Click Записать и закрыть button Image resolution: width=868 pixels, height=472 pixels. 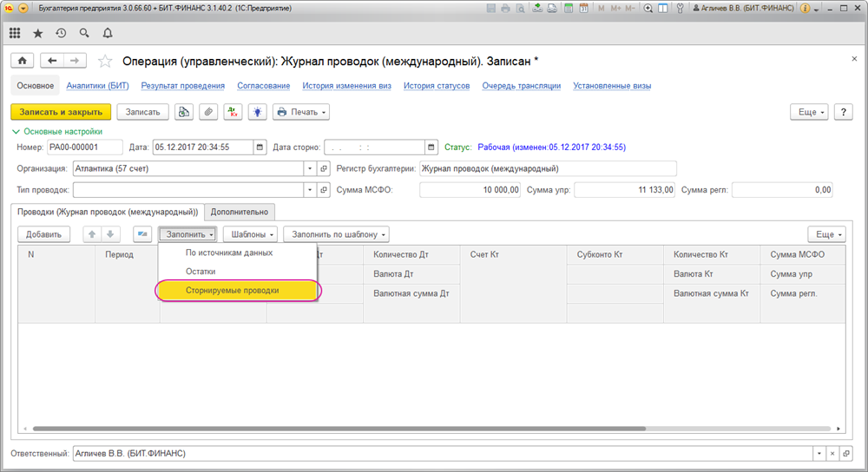pos(61,112)
